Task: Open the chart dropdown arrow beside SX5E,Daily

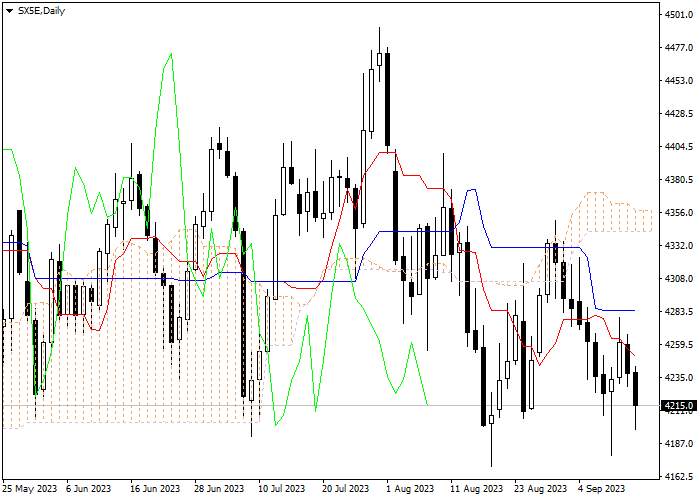Action: point(9,11)
